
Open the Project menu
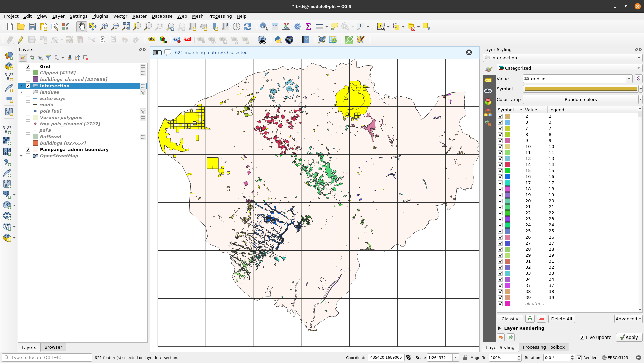click(x=11, y=16)
